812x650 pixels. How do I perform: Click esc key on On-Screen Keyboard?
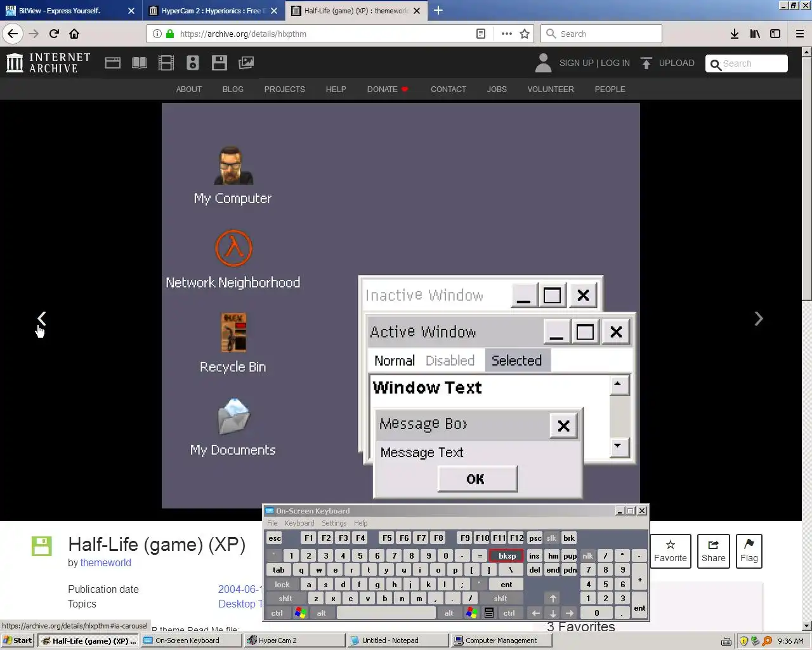coord(275,538)
